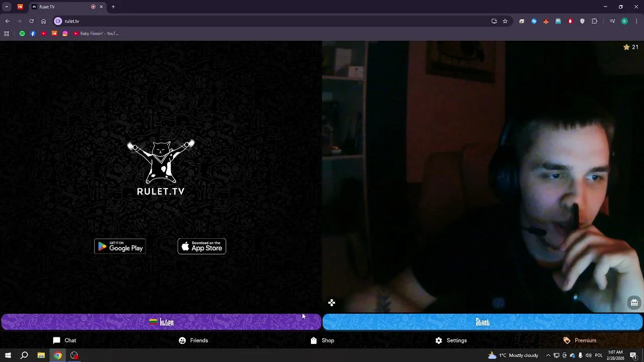The width and height of the screenshot is (644, 362).
Task: Click the Shazam extension icon
Action: click(x=534, y=21)
